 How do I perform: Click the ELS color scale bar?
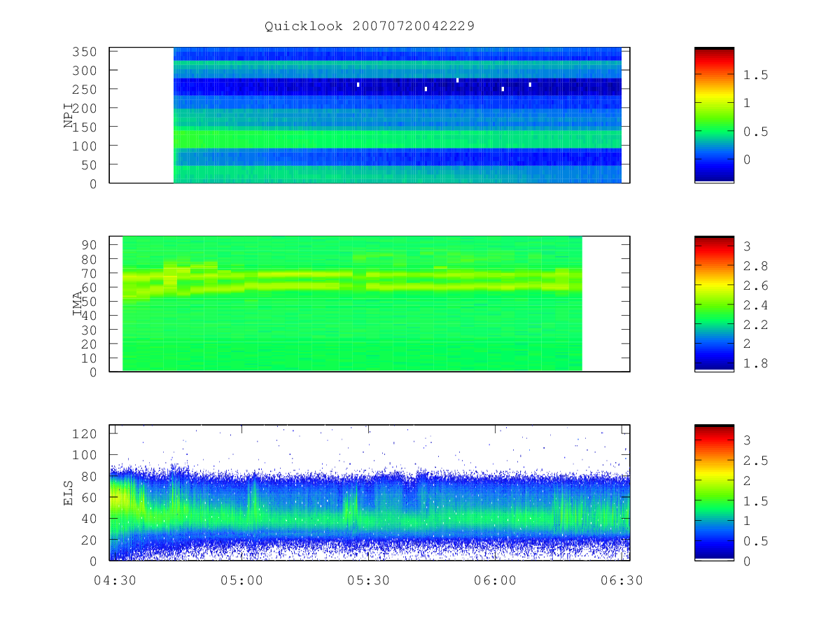click(714, 493)
